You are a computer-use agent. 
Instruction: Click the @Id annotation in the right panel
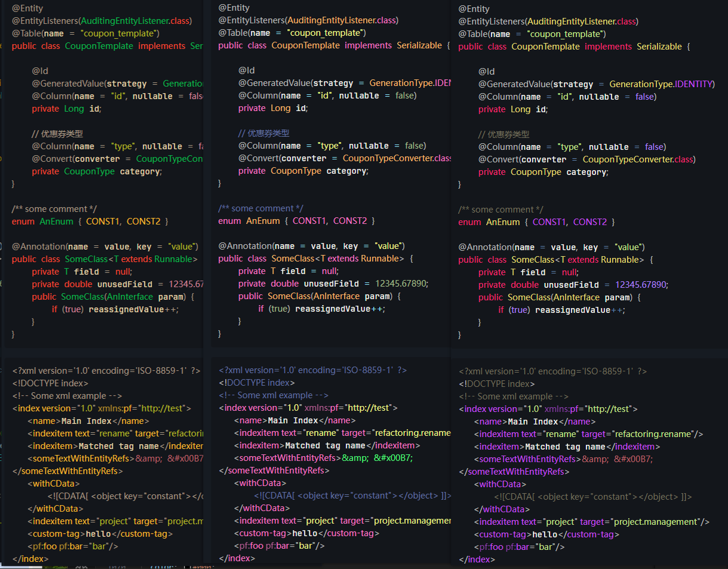[x=487, y=72]
